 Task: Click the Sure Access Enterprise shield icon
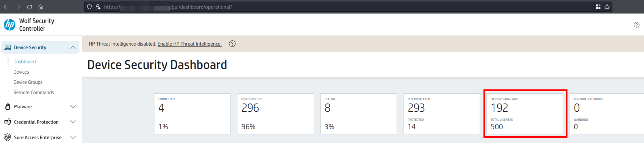[x=7, y=137]
